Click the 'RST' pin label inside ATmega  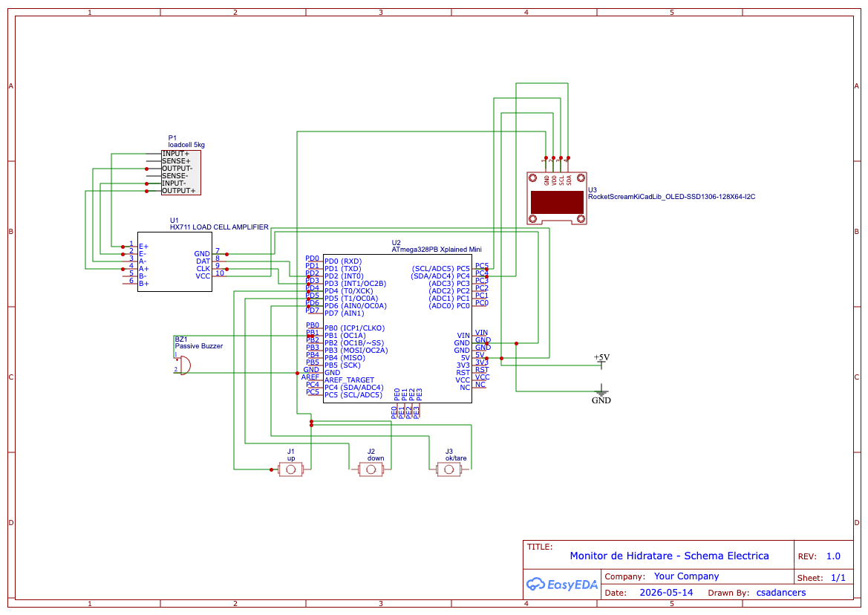pyautogui.click(x=463, y=373)
